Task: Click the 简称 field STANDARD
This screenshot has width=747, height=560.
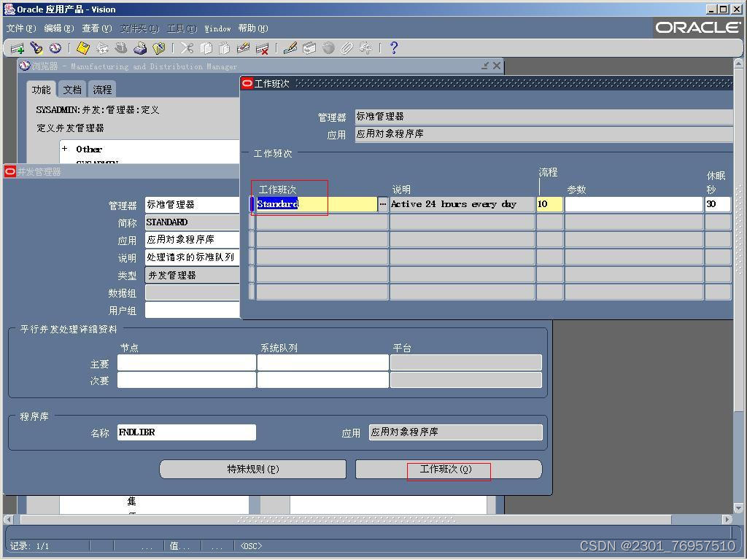Action: pyautogui.click(x=193, y=222)
